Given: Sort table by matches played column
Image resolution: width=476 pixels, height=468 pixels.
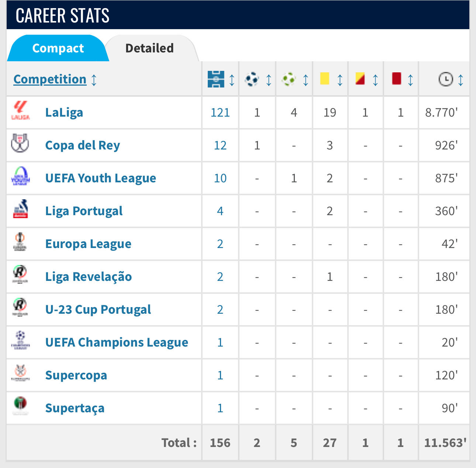Looking at the screenshot, I should click(x=232, y=80).
